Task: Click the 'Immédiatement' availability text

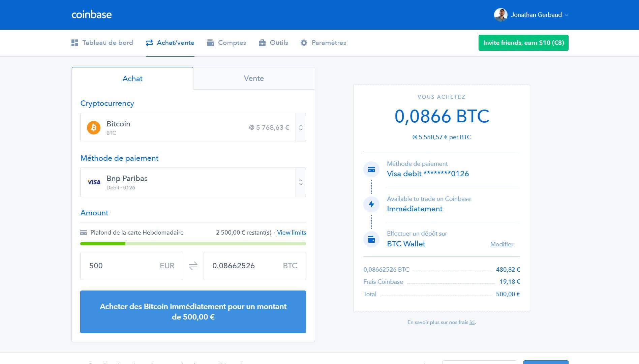Action: [x=415, y=209]
